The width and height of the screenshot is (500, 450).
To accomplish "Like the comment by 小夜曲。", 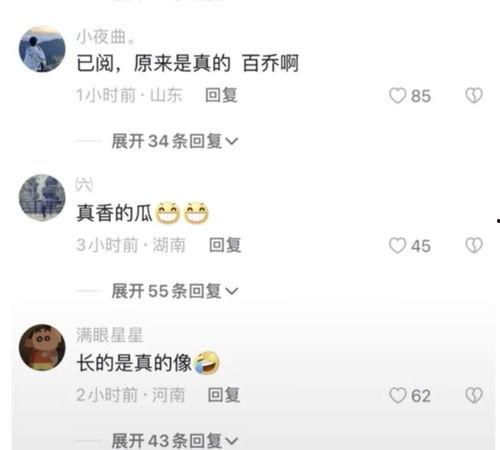I will 398,96.
